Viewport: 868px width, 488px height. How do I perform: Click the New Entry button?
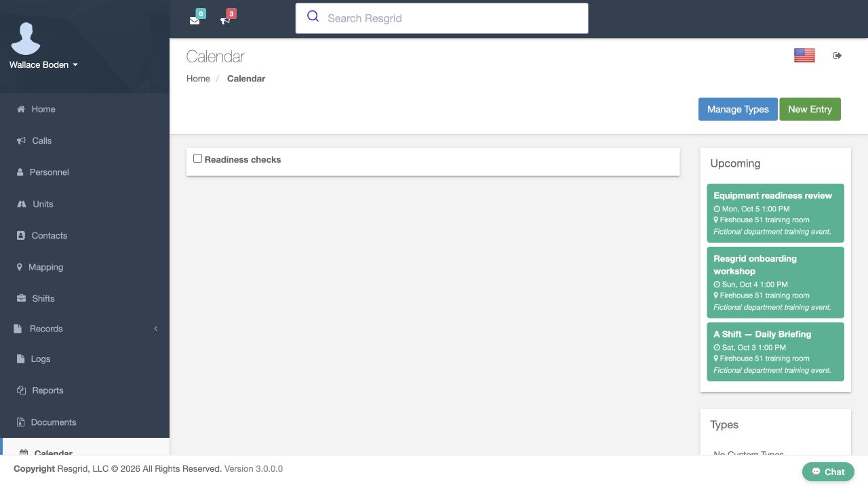(x=810, y=109)
